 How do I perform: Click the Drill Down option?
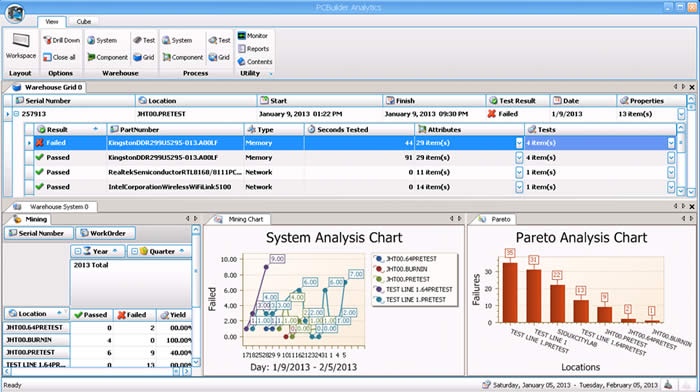[62, 40]
